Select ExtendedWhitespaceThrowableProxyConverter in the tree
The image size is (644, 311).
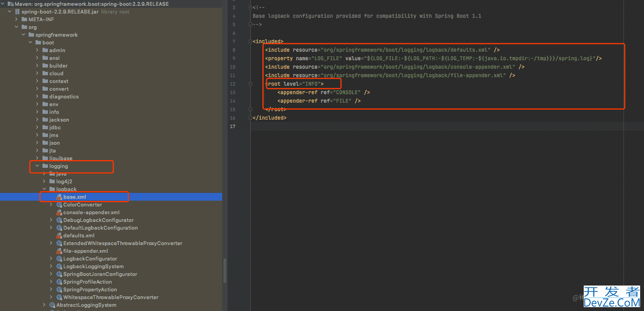tap(123, 243)
